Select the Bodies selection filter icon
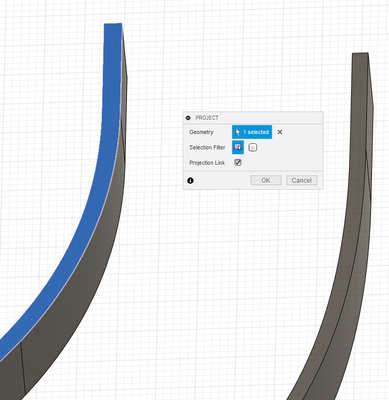This screenshot has width=389, height=400. click(253, 147)
